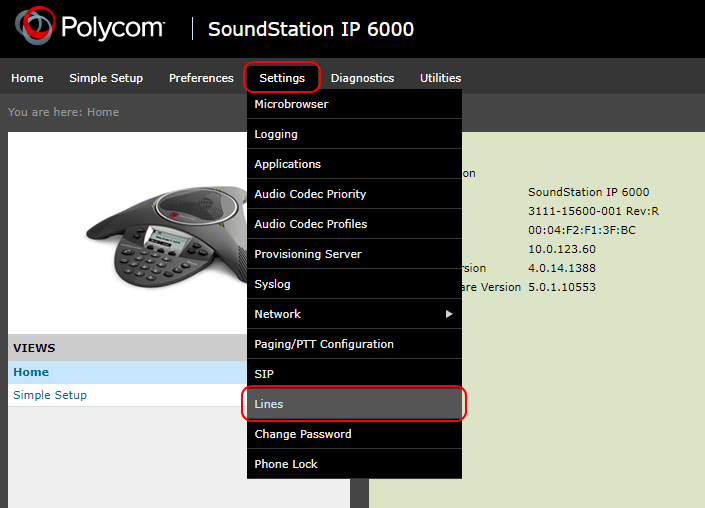Screen dimensions: 705x508
Task: Open the Home navigation menu item
Action: (27, 78)
